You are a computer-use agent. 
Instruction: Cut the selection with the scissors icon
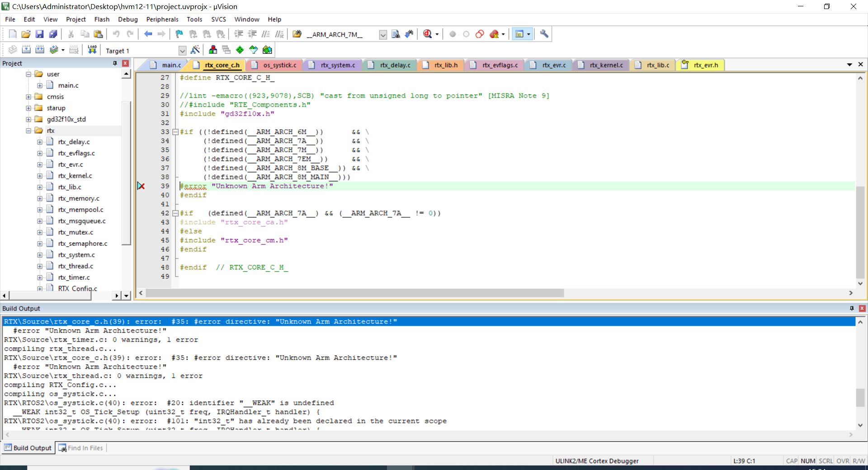(x=71, y=34)
